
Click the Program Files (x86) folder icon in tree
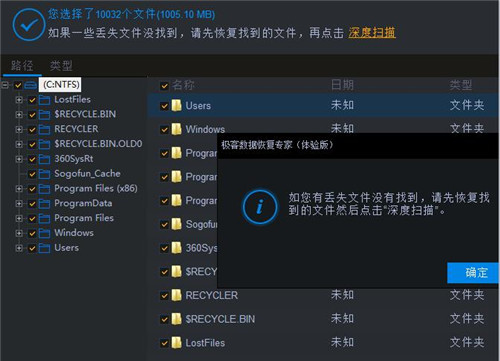(x=44, y=189)
